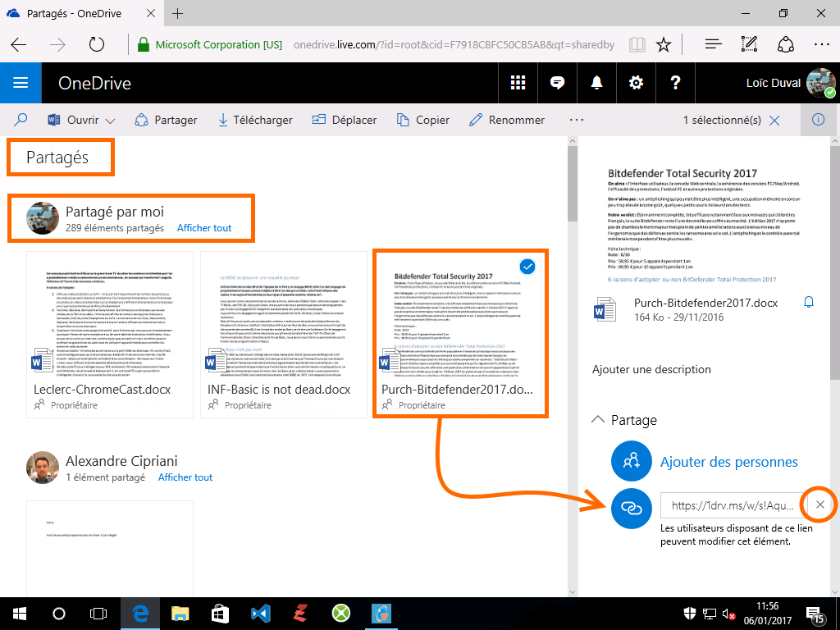
Task: Clear the selection via 1 sélectionné(s) X
Action: coord(774,121)
